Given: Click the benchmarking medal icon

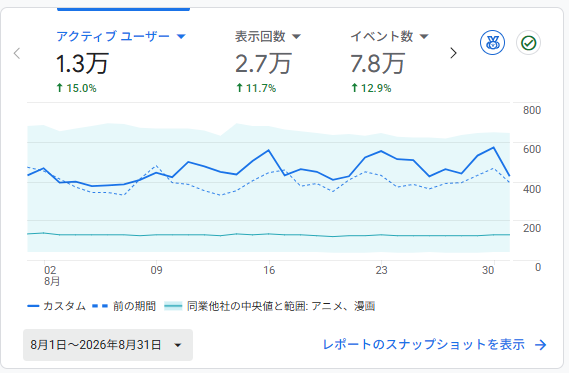Looking at the screenshot, I should coord(492,43).
